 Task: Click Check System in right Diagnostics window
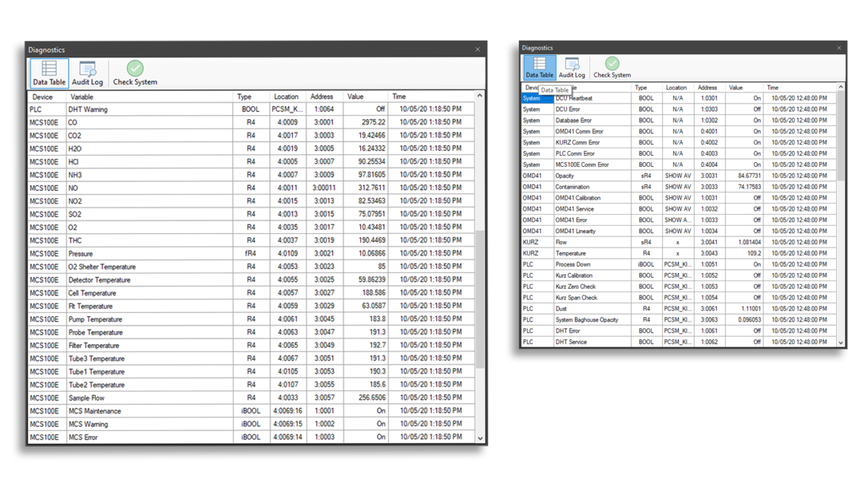pos(612,66)
